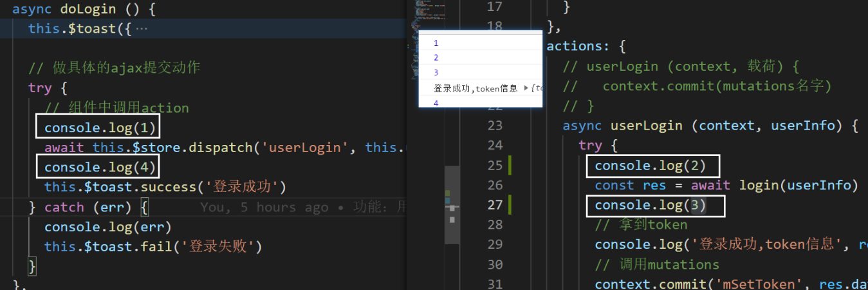Expand the token object triangle in console
The height and width of the screenshot is (290, 868).
(x=526, y=88)
